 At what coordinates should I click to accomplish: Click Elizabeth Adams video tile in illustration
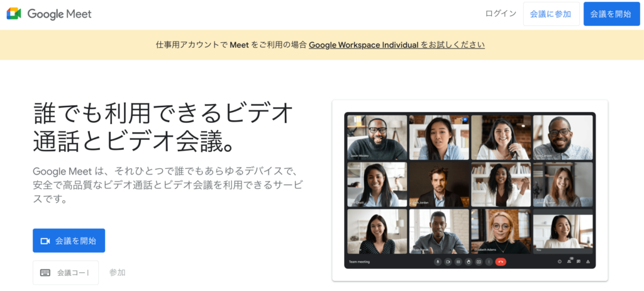pos(501,231)
